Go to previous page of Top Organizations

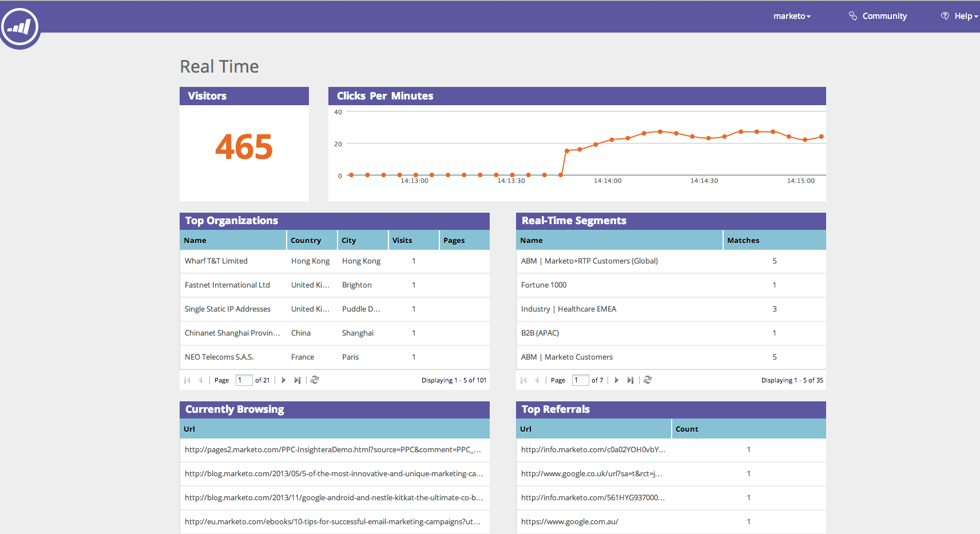tap(200, 380)
